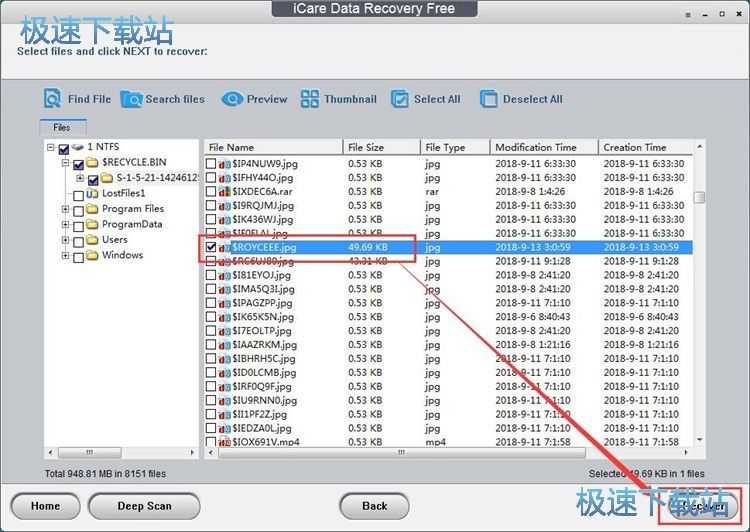The image size is (750, 532).
Task: Select the Users folder icon
Action: [x=92, y=239]
